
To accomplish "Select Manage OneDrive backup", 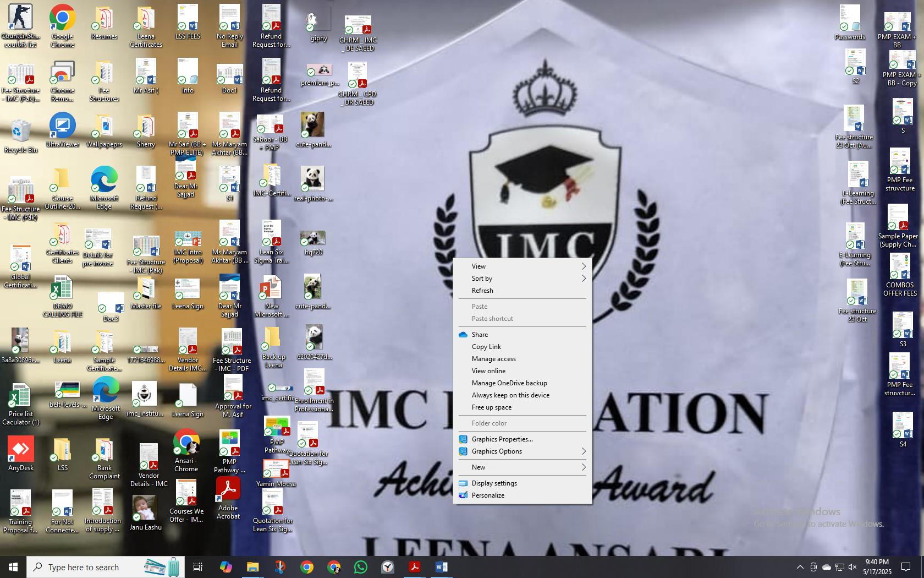I will click(x=522, y=383).
